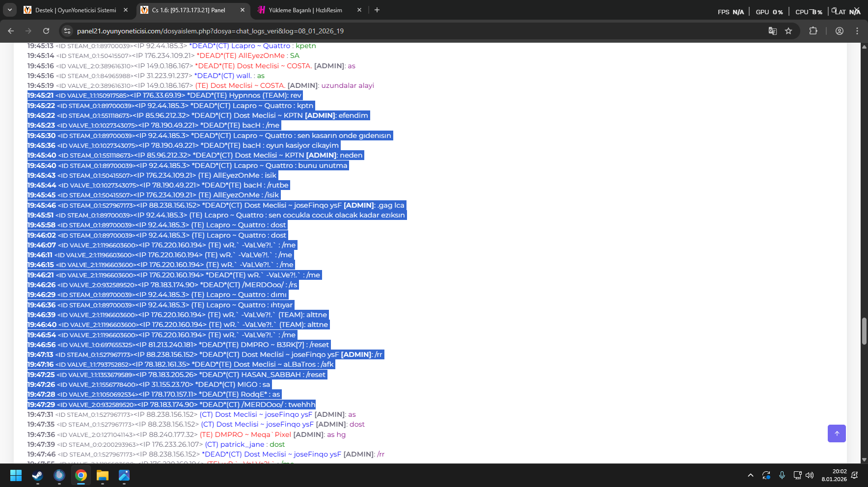Click log line 19:45:40 KPTN neden
The height and width of the screenshot is (487, 868).
[195, 155]
